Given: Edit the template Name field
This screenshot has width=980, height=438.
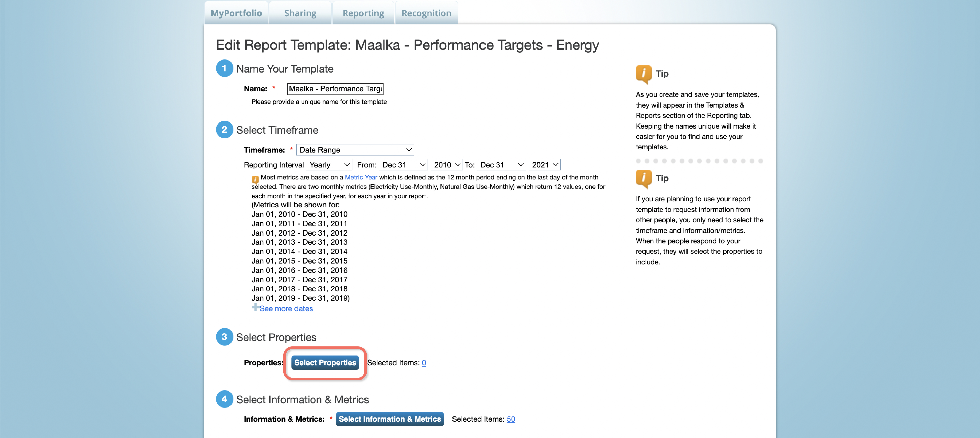Looking at the screenshot, I should pos(335,89).
